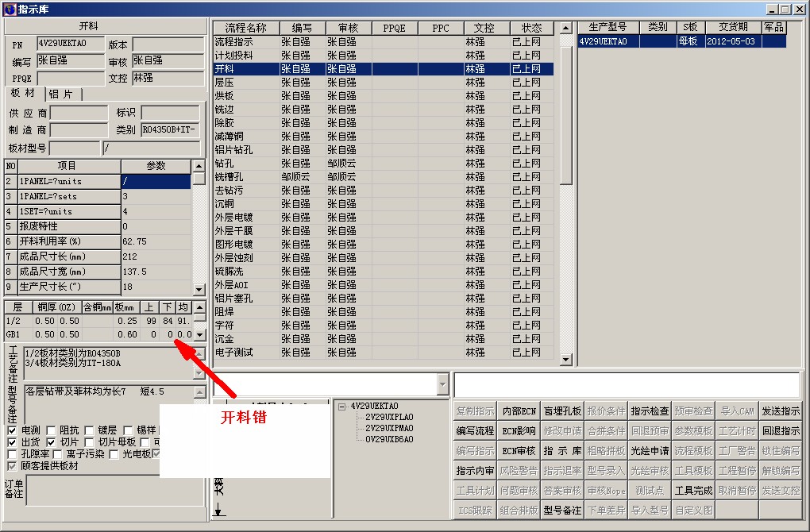The width and height of the screenshot is (810, 532).
Task: Select the 流程指示 process row
Action: point(384,42)
